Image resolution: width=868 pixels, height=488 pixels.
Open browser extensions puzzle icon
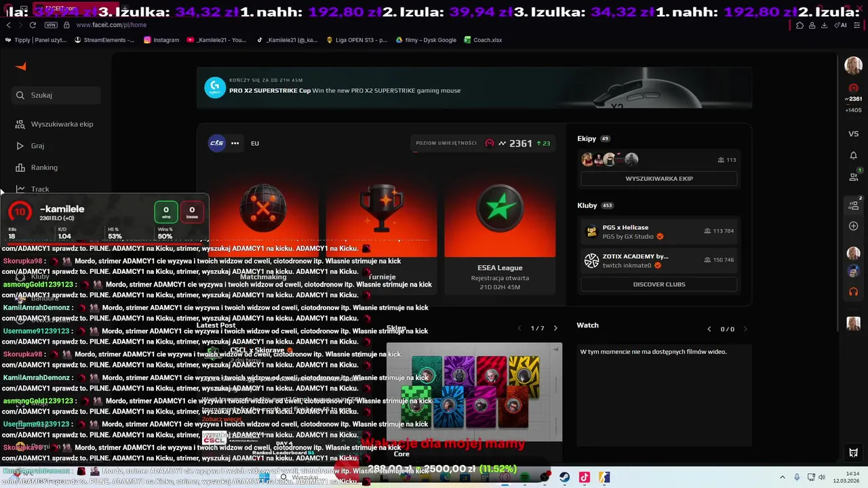pos(800,25)
